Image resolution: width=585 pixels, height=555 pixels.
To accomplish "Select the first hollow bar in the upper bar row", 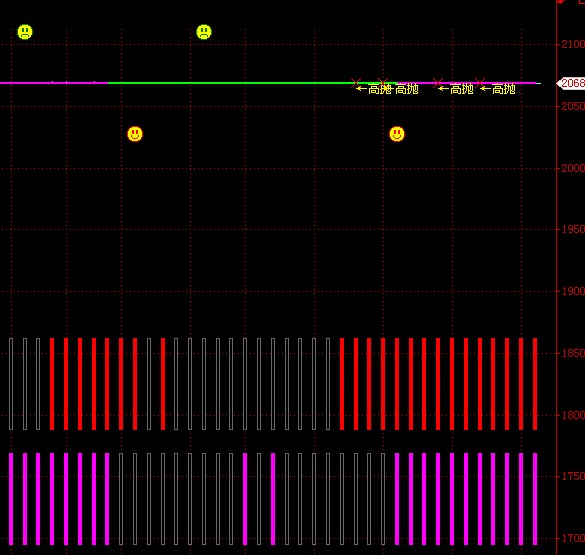I will (x=11, y=384).
